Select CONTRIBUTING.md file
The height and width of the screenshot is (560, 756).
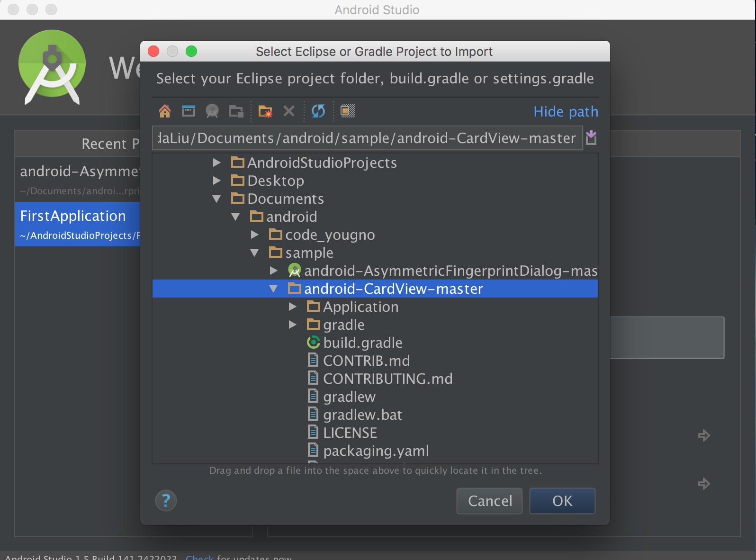pos(388,379)
